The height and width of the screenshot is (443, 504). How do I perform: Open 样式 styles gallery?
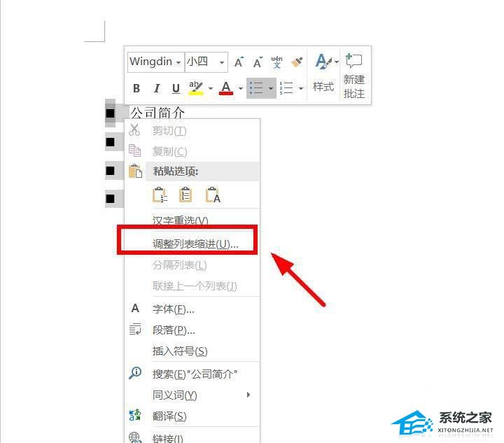click(x=323, y=74)
